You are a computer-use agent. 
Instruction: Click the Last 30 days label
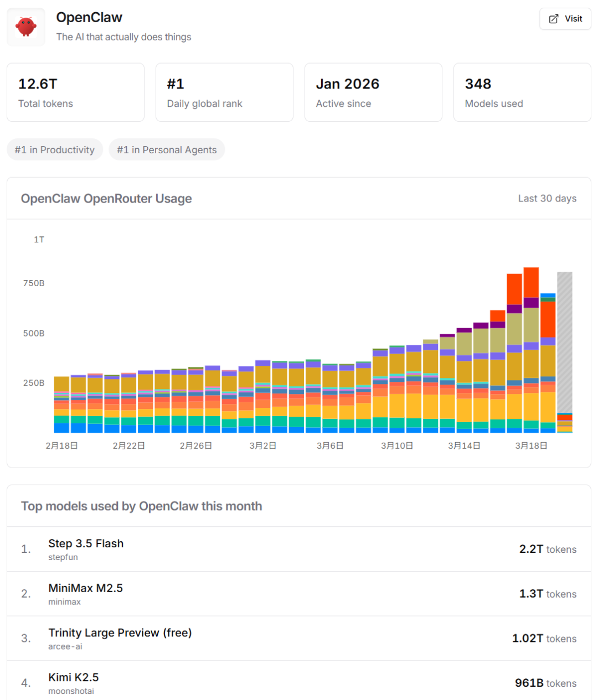click(547, 199)
